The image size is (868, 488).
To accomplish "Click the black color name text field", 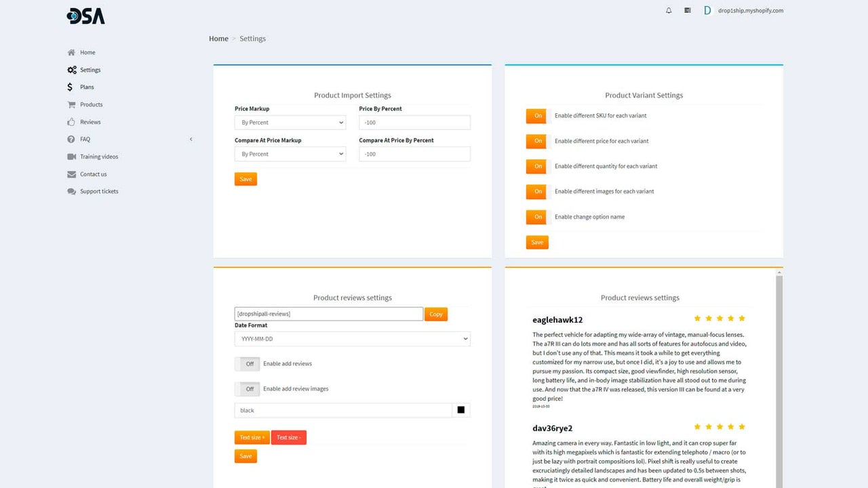I will pos(343,410).
